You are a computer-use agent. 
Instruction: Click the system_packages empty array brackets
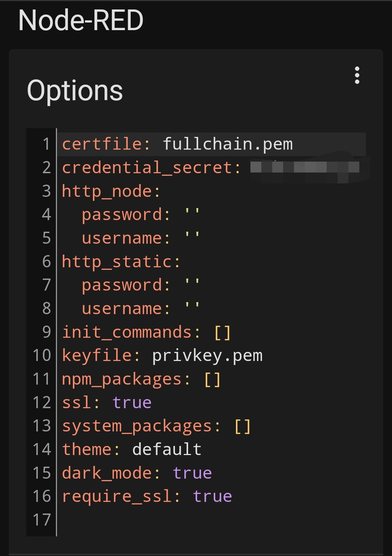tap(242, 426)
